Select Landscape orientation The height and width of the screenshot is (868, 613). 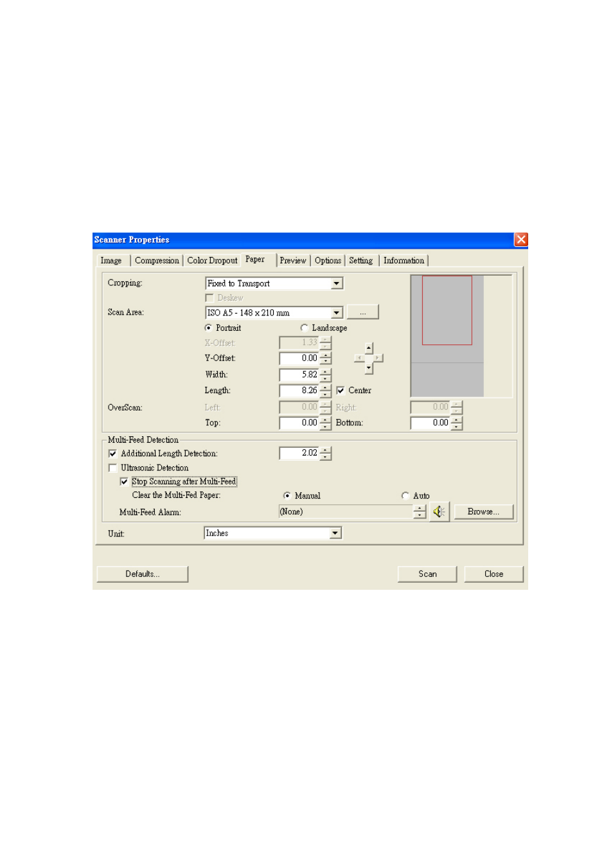[305, 328]
